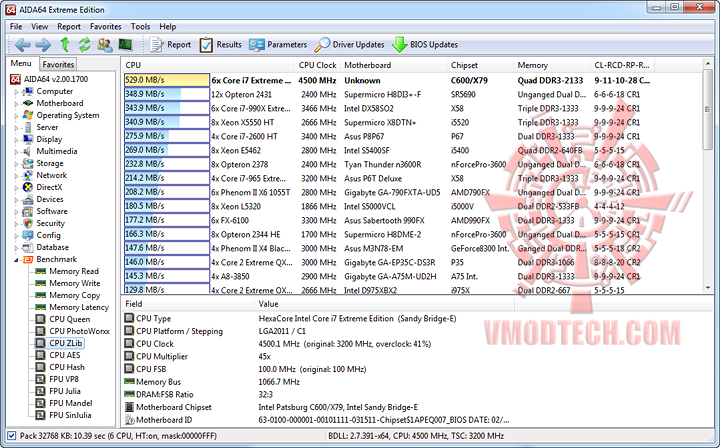Check for Driver Updates
The width and height of the screenshot is (720, 448).
click(x=349, y=45)
